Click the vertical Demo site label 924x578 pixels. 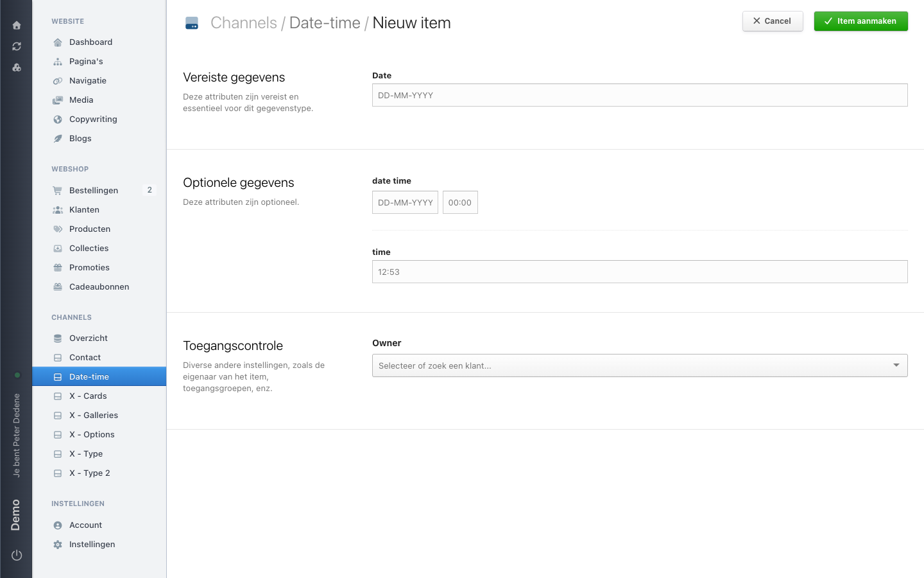click(16, 515)
